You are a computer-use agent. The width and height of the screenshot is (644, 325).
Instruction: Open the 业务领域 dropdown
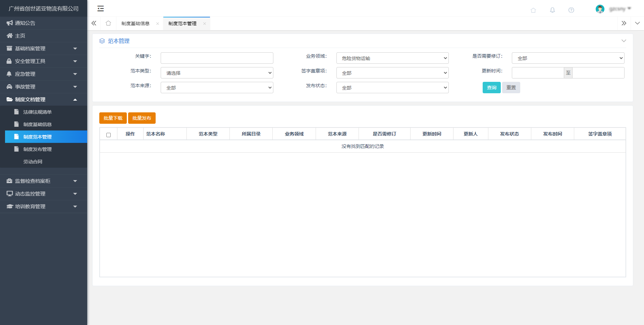pos(392,58)
